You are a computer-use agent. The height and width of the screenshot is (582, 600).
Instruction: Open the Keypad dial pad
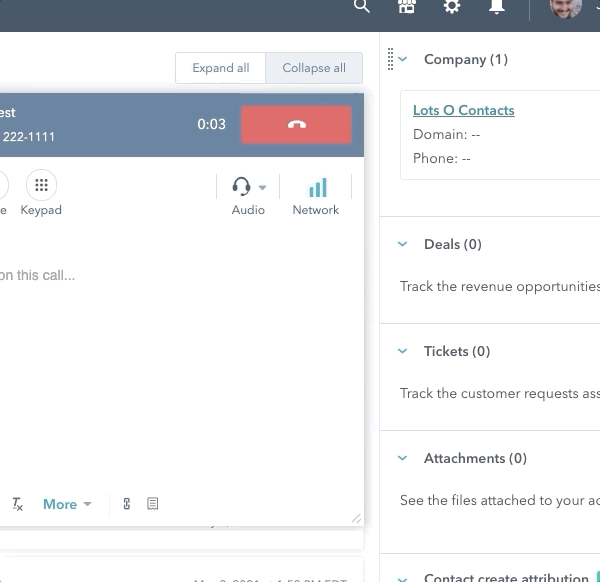[41, 186]
